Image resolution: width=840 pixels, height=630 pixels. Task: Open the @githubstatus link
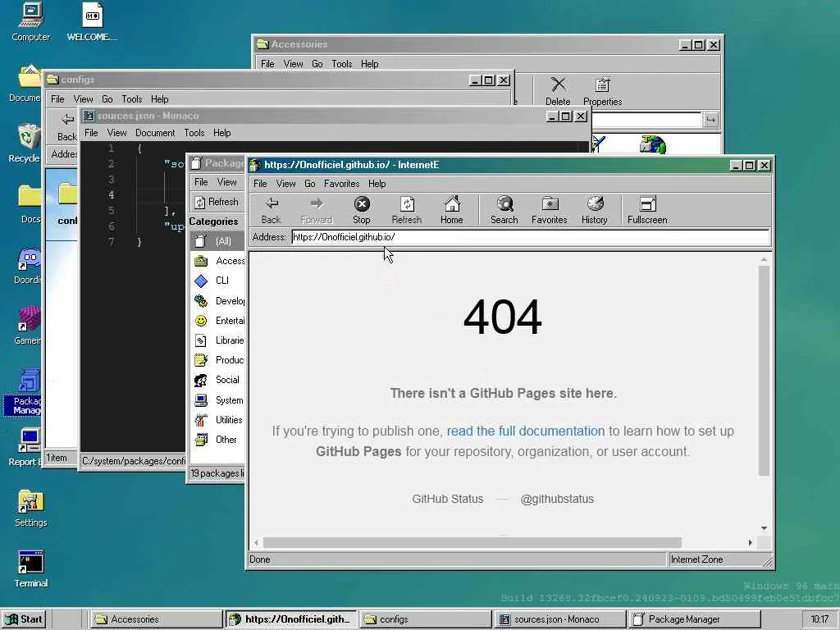point(557,499)
